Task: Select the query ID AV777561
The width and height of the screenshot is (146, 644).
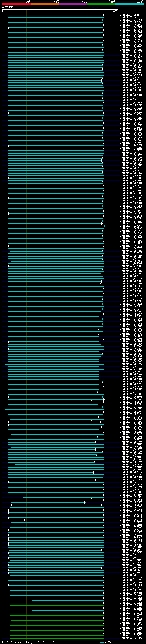Action: (8, 7)
